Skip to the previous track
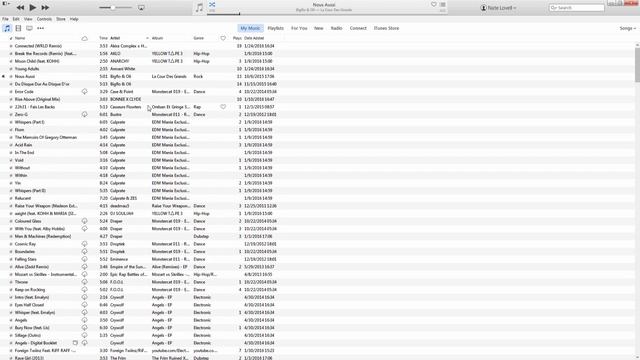This screenshot has width=640, height=360. pyautogui.click(x=20, y=7)
